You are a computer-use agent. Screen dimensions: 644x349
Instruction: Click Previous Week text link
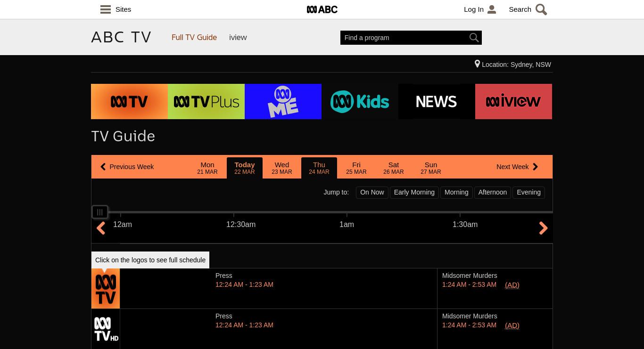point(132,167)
